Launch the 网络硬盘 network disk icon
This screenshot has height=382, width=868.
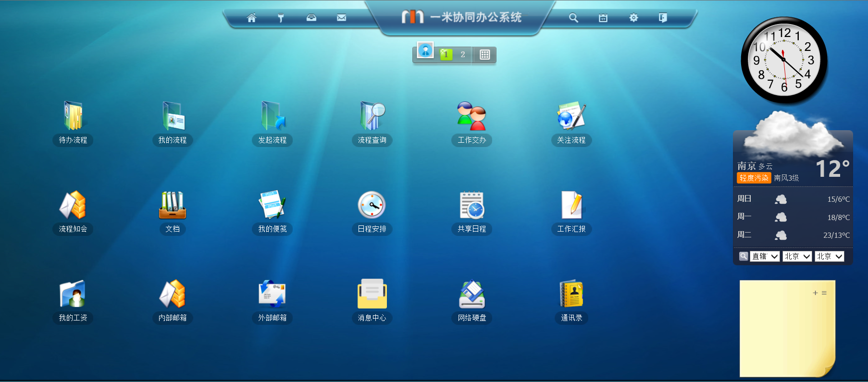click(x=471, y=294)
